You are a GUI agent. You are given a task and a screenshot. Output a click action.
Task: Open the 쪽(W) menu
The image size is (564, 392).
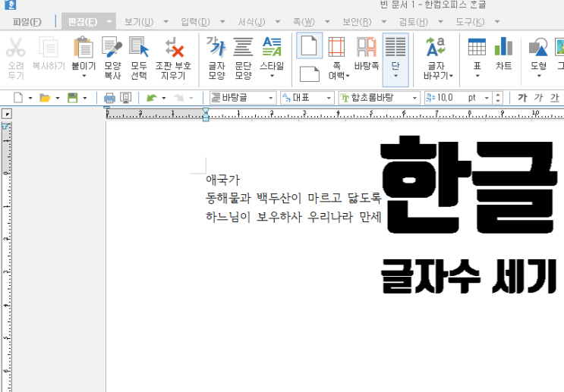pyautogui.click(x=304, y=22)
